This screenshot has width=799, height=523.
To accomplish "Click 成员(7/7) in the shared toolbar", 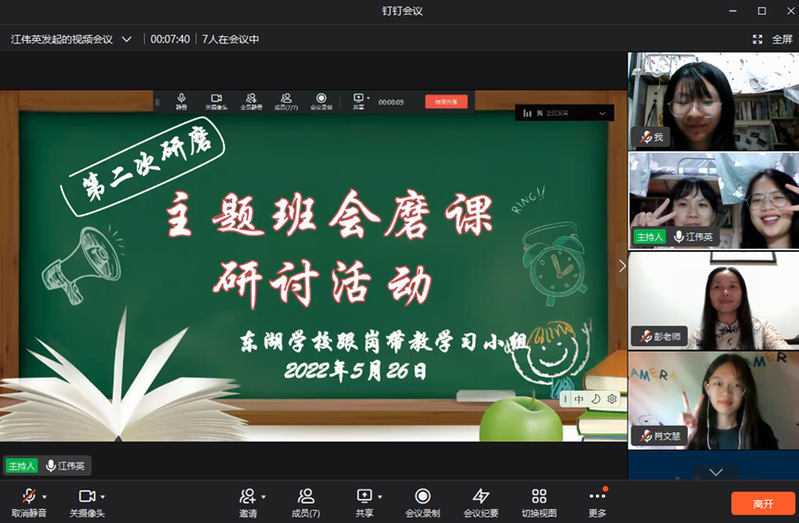I will click(x=286, y=101).
